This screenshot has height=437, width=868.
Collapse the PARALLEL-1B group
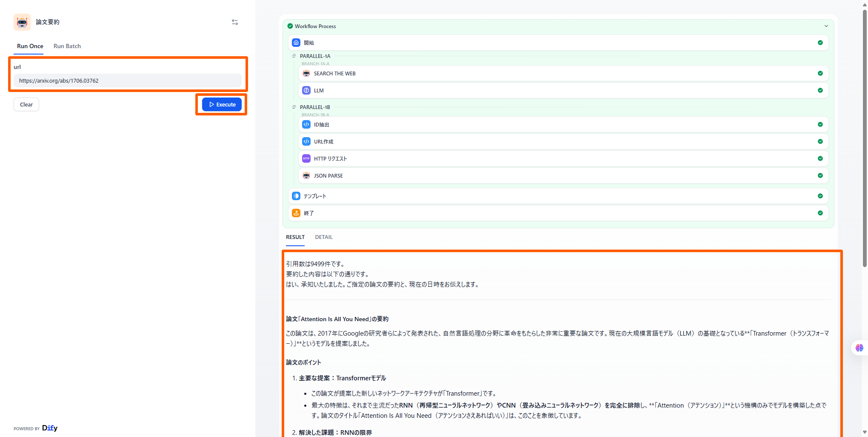294,107
